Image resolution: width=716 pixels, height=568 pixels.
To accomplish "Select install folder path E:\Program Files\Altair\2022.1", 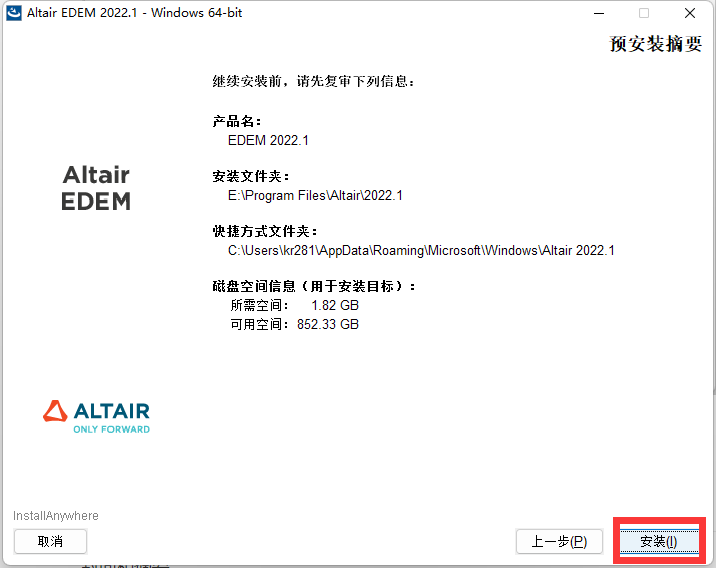I will [x=315, y=195].
